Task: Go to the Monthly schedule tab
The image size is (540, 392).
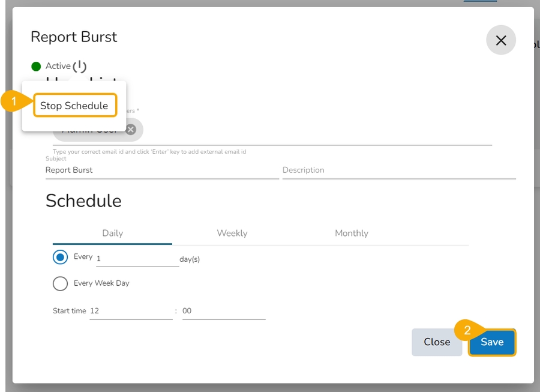Action: click(351, 233)
